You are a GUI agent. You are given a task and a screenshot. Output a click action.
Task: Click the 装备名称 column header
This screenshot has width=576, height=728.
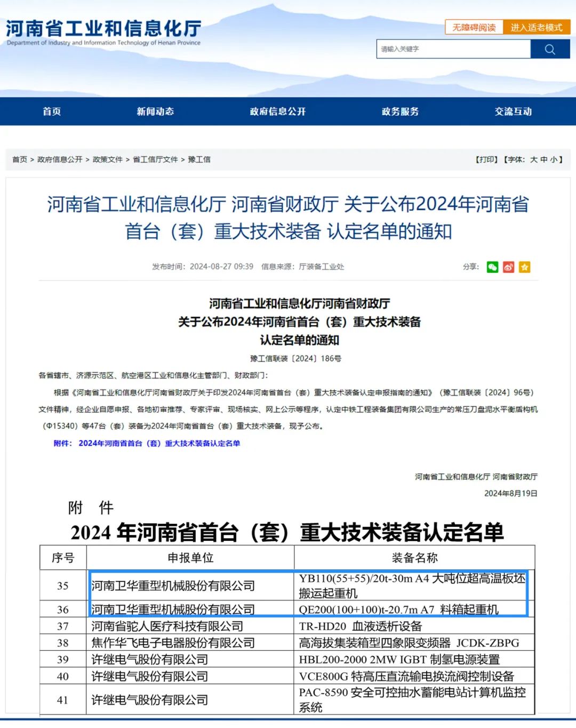point(414,558)
